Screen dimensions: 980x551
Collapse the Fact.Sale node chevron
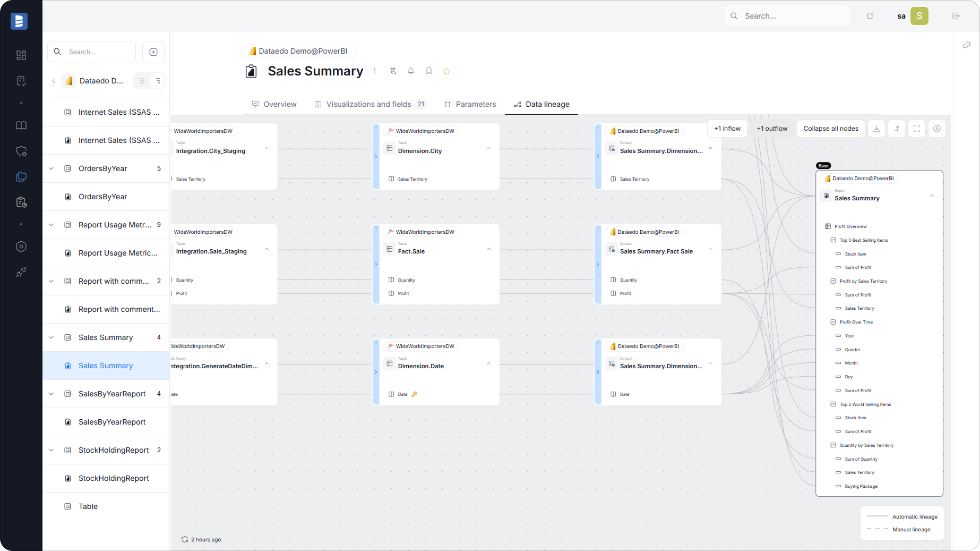tap(488, 249)
